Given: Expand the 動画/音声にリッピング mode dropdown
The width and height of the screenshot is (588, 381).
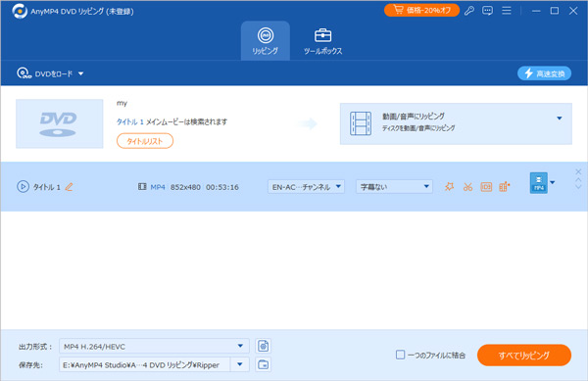Looking at the screenshot, I should coord(560,119).
